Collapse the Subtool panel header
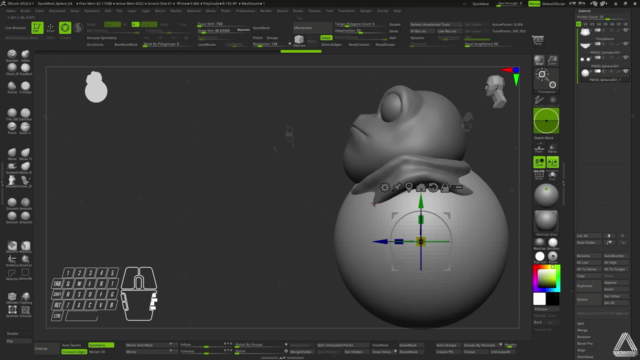640x360 pixels. tap(584, 11)
